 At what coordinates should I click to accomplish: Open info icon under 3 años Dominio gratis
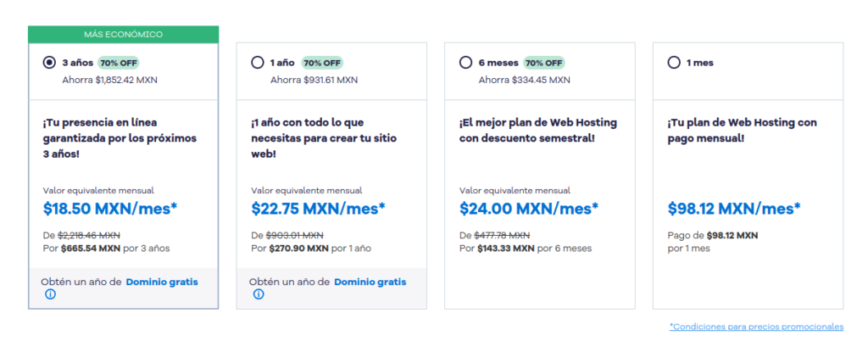tap(50, 294)
